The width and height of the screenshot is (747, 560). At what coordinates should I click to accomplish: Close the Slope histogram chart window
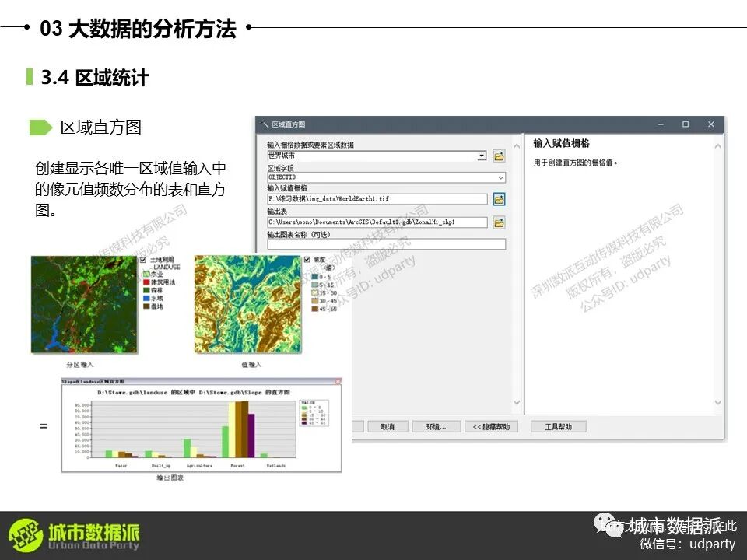[338, 382]
